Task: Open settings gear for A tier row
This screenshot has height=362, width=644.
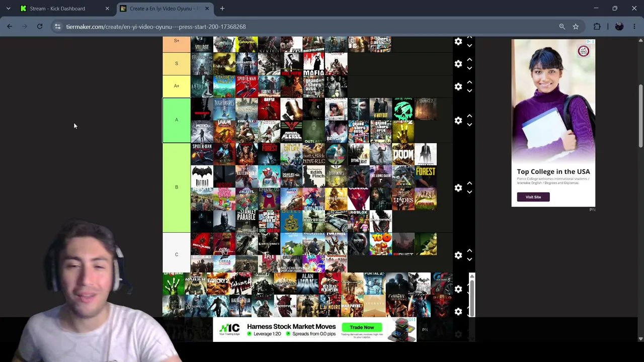Action: pos(458,121)
